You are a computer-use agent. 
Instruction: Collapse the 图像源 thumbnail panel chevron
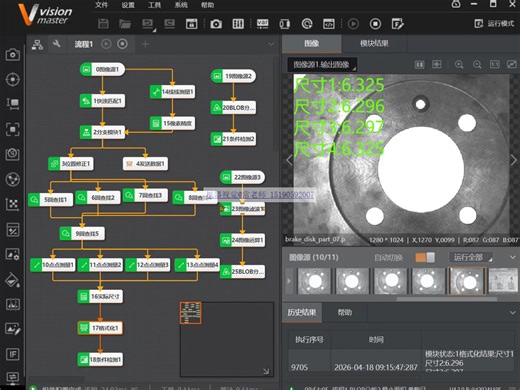pyautogui.click(x=512, y=257)
